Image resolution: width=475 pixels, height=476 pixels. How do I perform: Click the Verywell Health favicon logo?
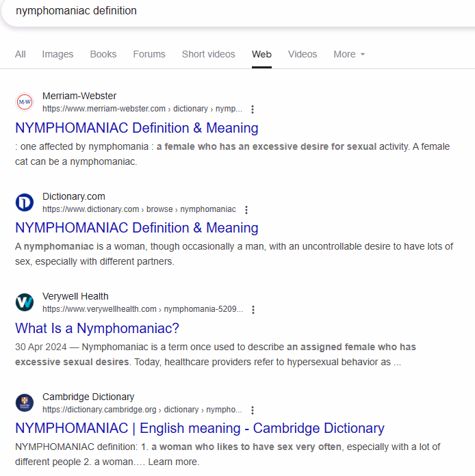coord(25,302)
